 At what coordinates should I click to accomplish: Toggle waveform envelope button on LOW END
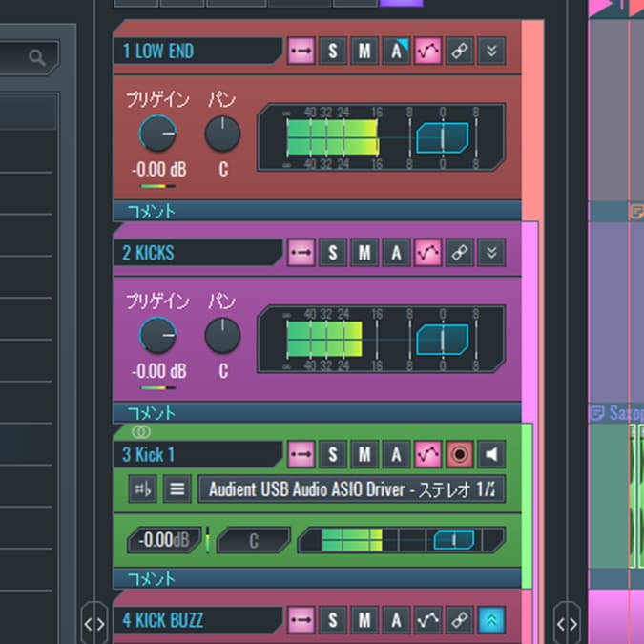[x=428, y=51]
